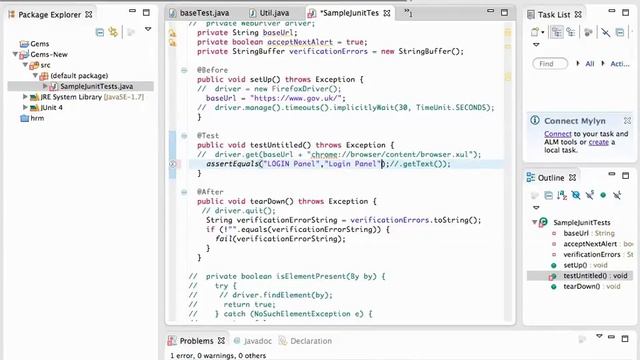Open the New Task dropdown arrow
Image resolution: width=640 pixels, height=360 pixels.
(x=543, y=33)
